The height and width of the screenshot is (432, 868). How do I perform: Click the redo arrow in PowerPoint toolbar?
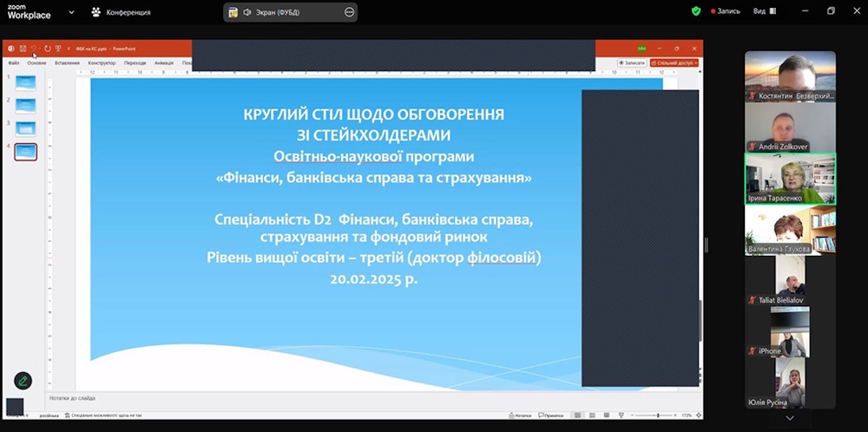(x=47, y=49)
